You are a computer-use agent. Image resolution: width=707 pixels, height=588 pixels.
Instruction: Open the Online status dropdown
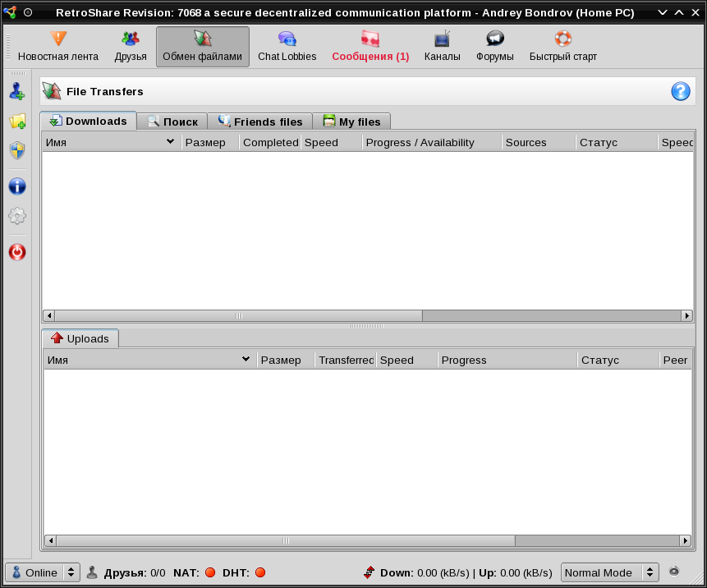pos(43,572)
